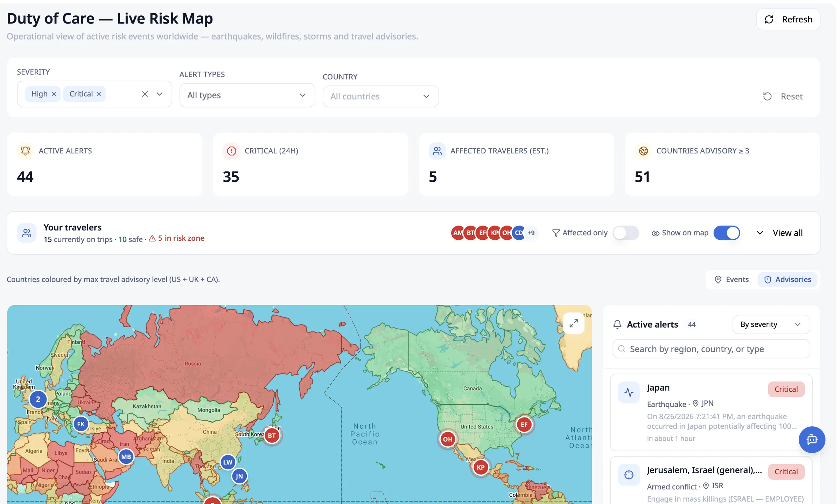Toggle the Affected only switch
The image size is (840, 504).
[x=626, y=233]
